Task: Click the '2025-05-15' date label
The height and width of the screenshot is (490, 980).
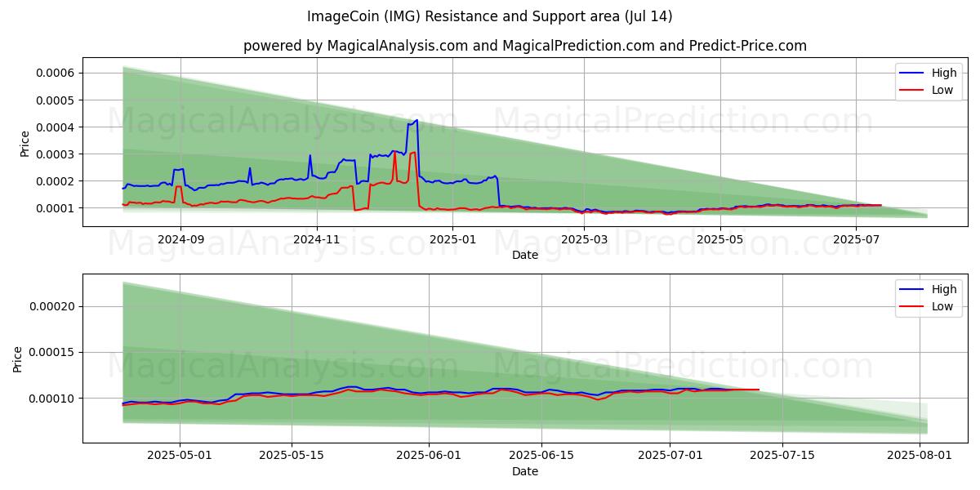Action: pyautogui.click(x=292, y=457)
